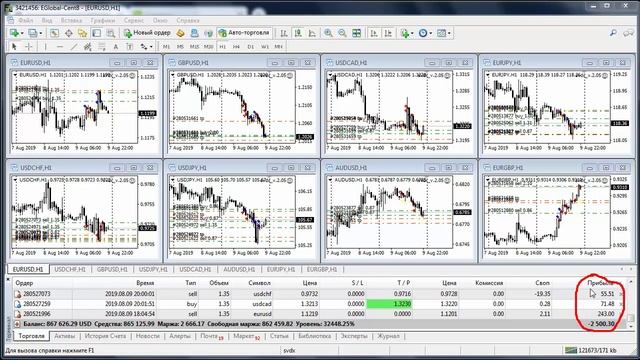Select the arrow cursor tool
This screenshot has width=640, height=360.
click(x=14, y=47)
